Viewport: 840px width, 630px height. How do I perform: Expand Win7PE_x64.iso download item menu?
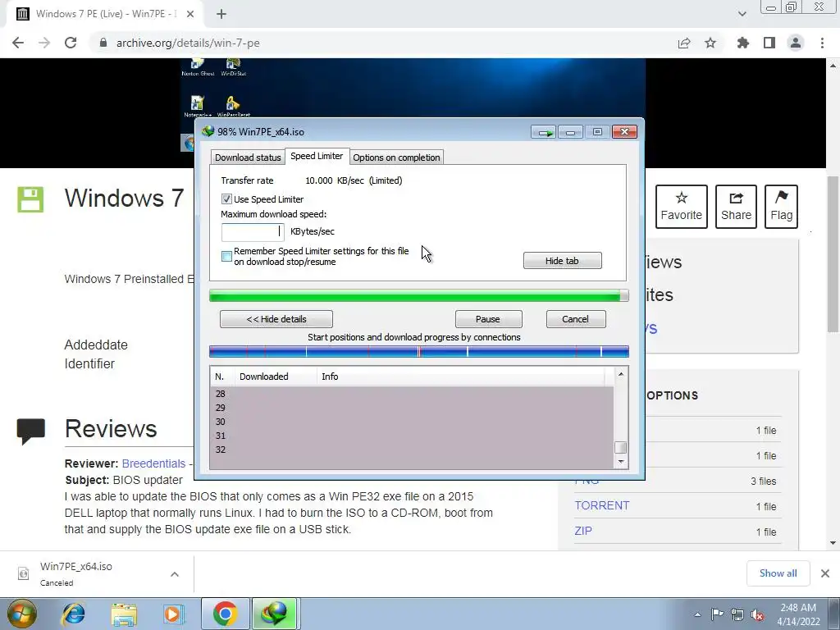[x=175, y=574]
